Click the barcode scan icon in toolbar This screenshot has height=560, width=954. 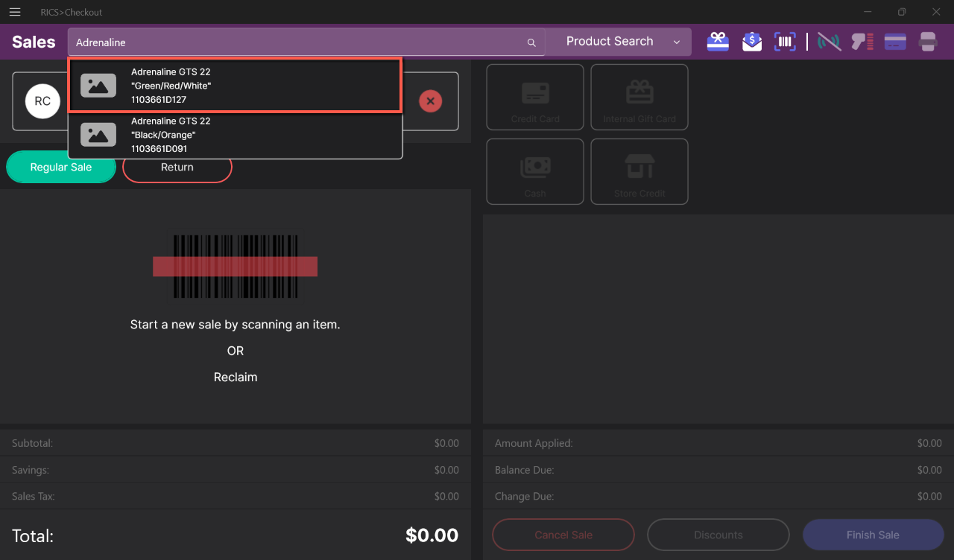coord(785,42)
